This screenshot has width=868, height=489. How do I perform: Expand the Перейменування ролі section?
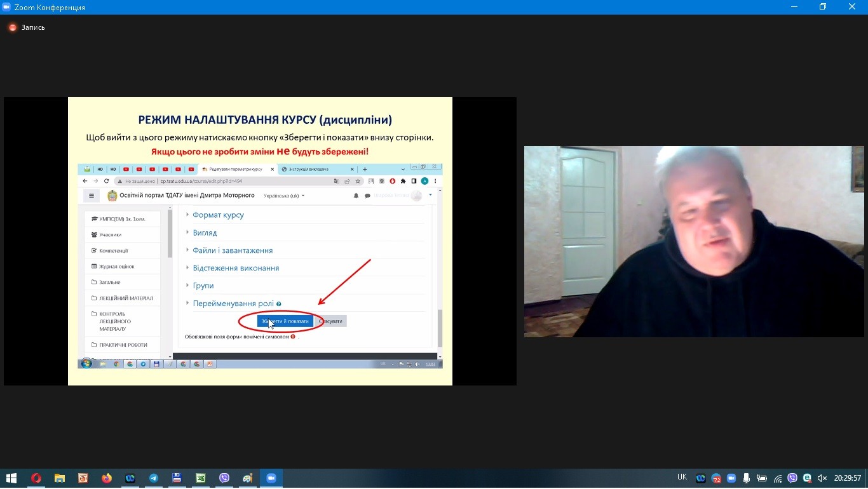(233, 304)
